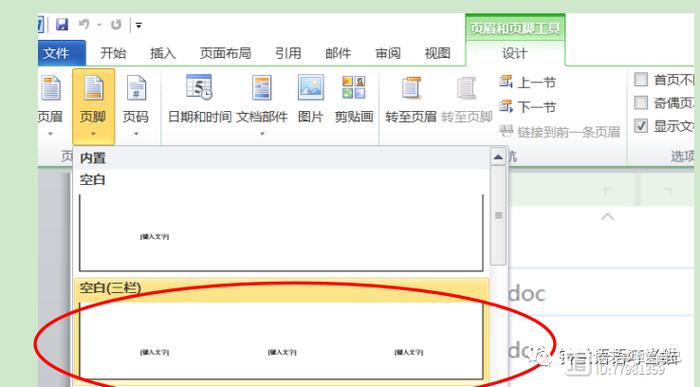Open the 页眉 header dropdown
700x387 pixels.
pyautogui.click(x=50, y=106)
